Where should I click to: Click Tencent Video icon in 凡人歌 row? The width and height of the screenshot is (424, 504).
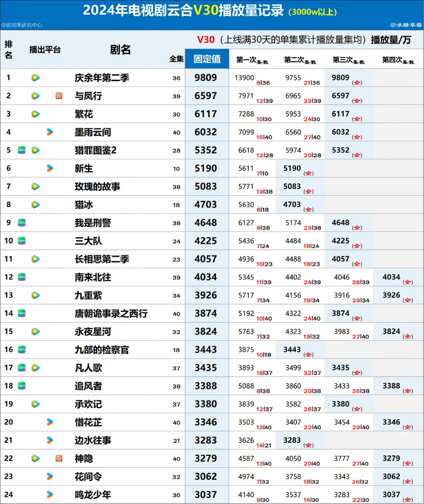coord(36,368)
